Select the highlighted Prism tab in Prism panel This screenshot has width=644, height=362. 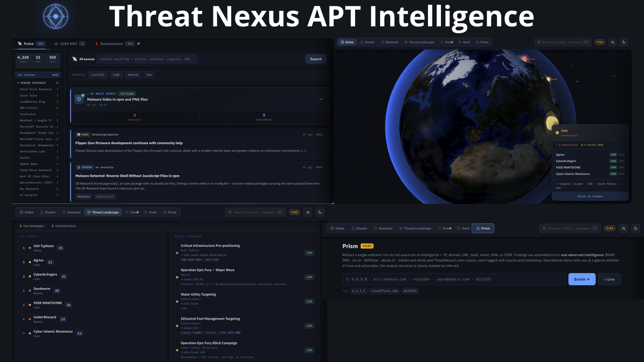(x=483, y=228)
